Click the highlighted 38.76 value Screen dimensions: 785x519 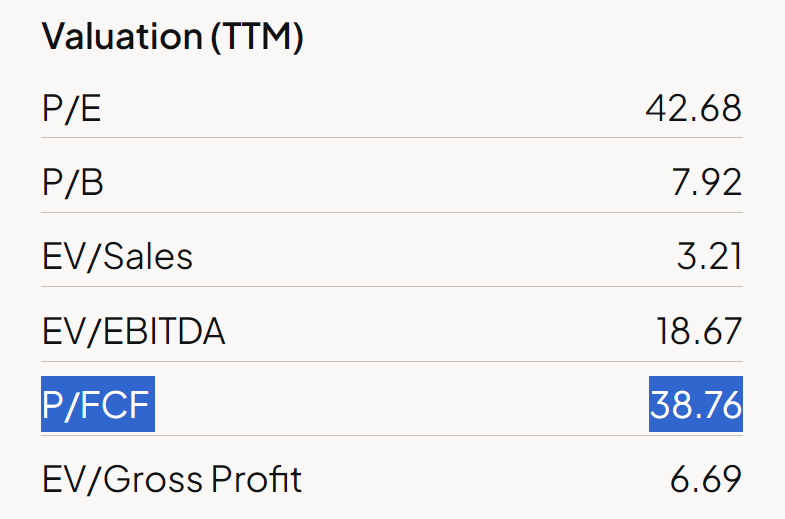click(x=695, y=405)
